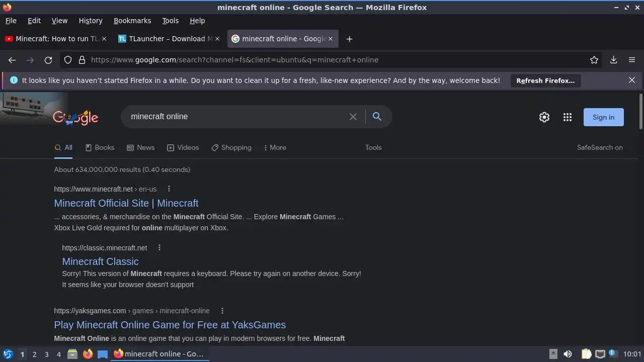This screenshot has width=644, height=362.
Task: Click the page vertical scrollbar
Action: (x=640, y=111)
